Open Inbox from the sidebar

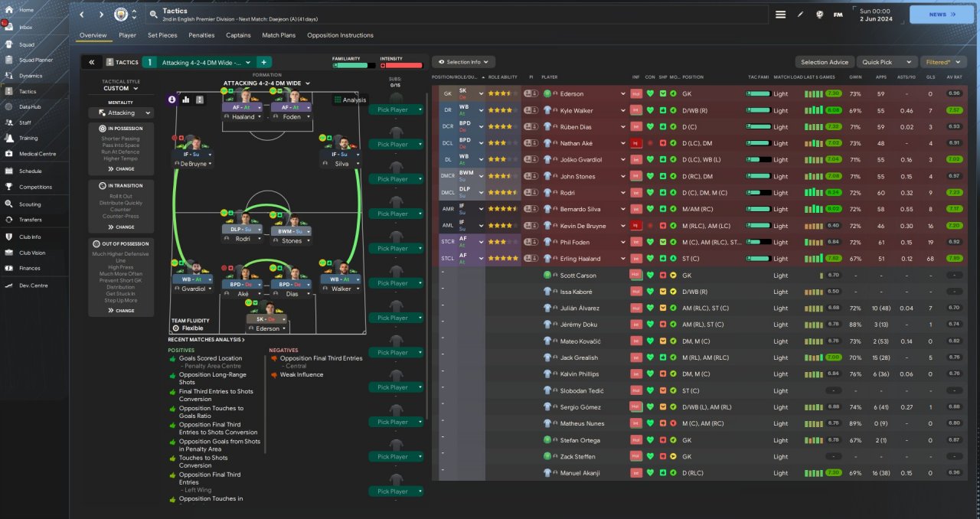25,28
